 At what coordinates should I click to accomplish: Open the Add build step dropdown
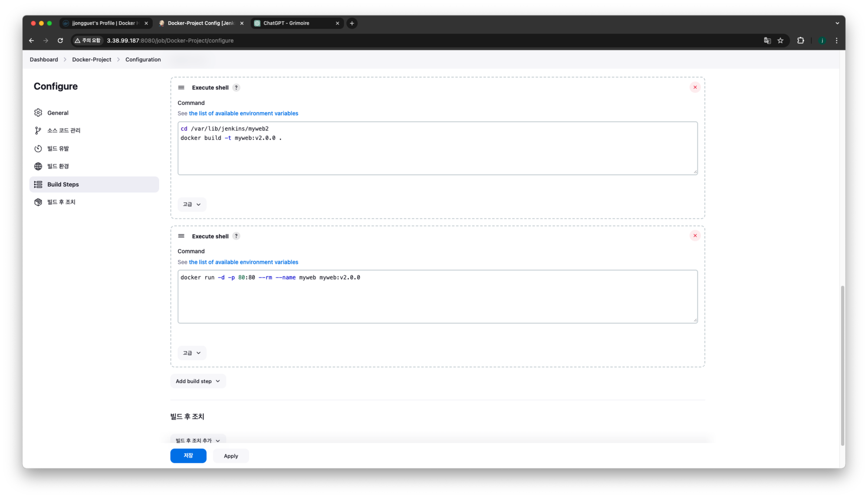(x=198, y=381)
